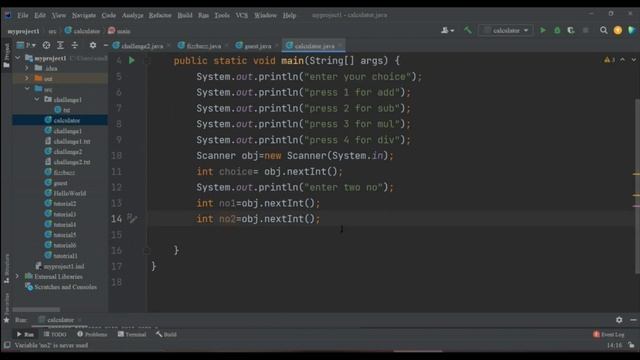Click Project panel horizontal scrollbar

click(x=36, y=309)
